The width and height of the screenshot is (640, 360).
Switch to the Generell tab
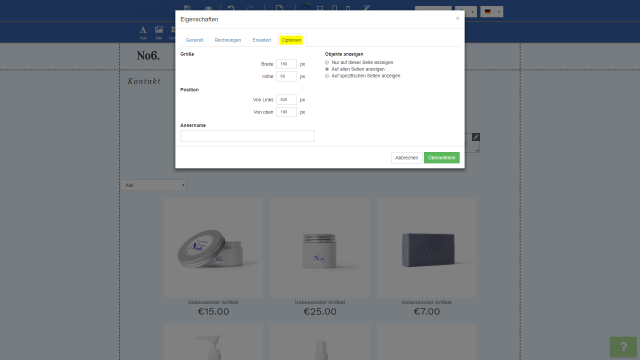[x=194, y=40]
